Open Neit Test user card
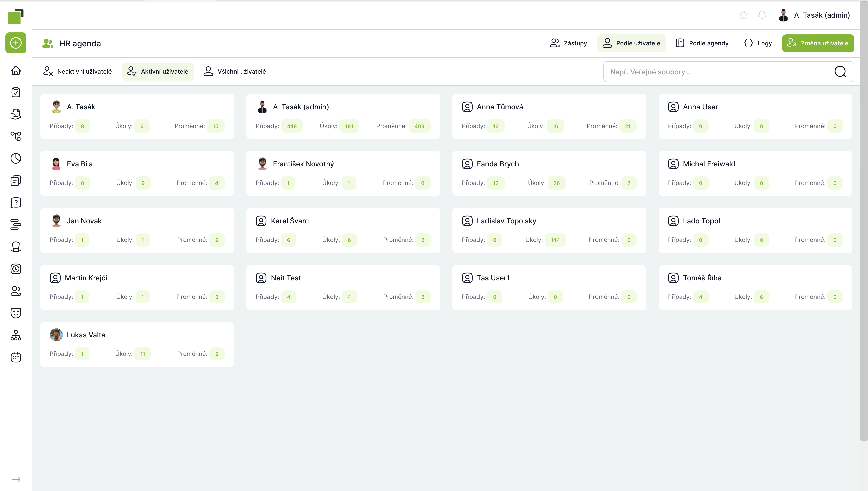Screen dimensions: 868x491 pyautogui.click(x=343, y=287)
